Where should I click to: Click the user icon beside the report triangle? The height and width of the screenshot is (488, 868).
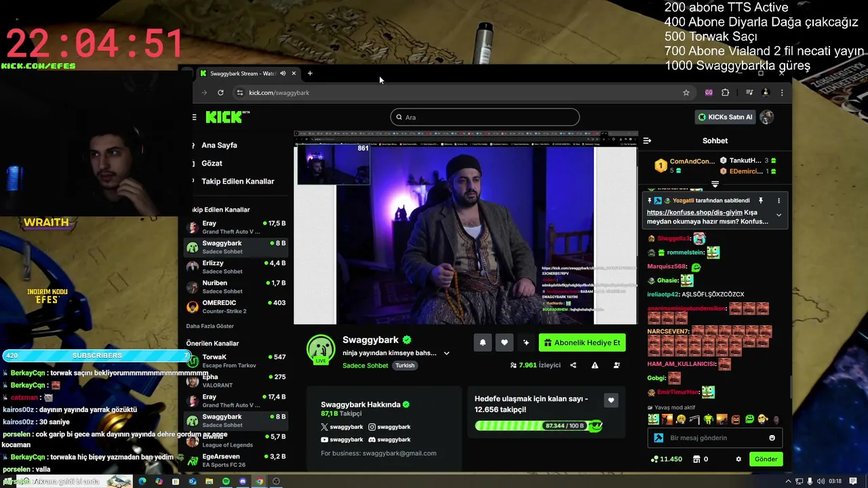(x=616, y=365)
